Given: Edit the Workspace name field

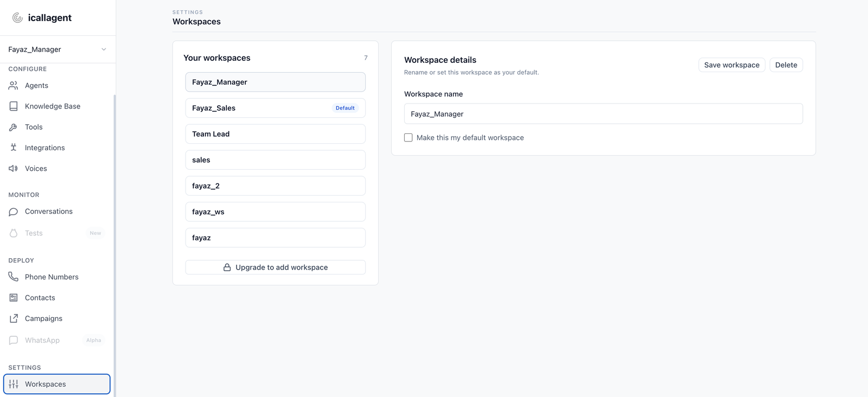Looking at the screenshot, I should (603, 114).
